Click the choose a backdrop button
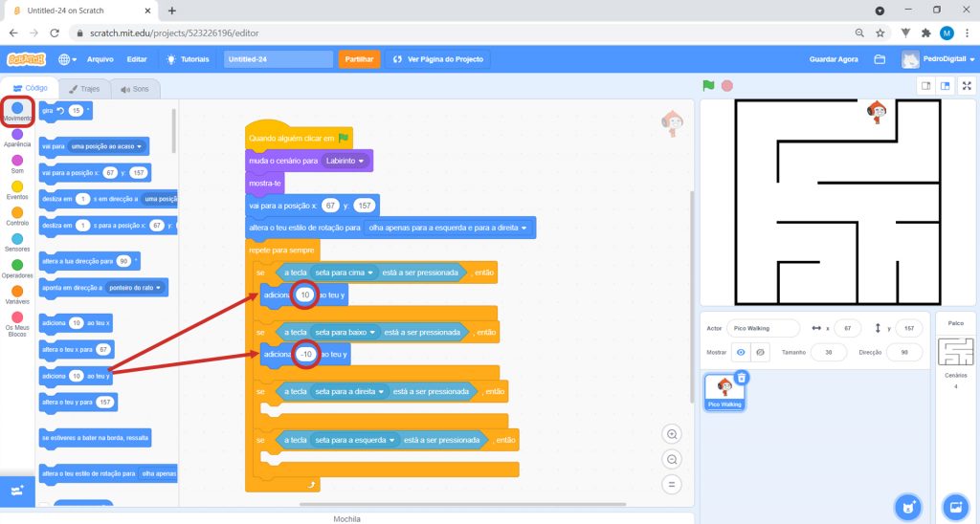 pos(955,507)
